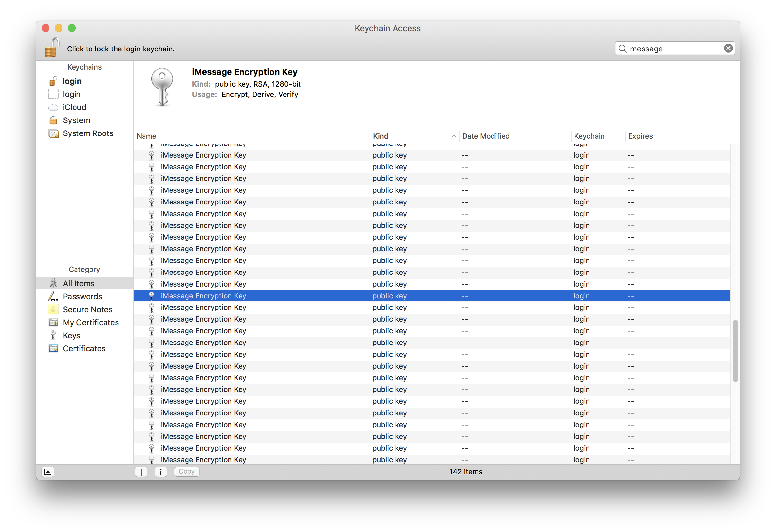Click the System padlock icon in sidebar
The image size is (776, 532).
click(x=53, y=120)
